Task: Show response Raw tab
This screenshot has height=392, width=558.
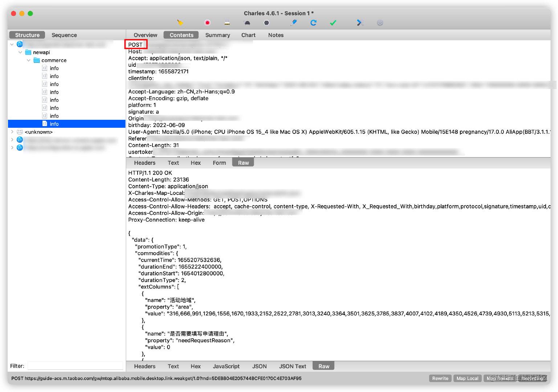Action: (324, 367)
